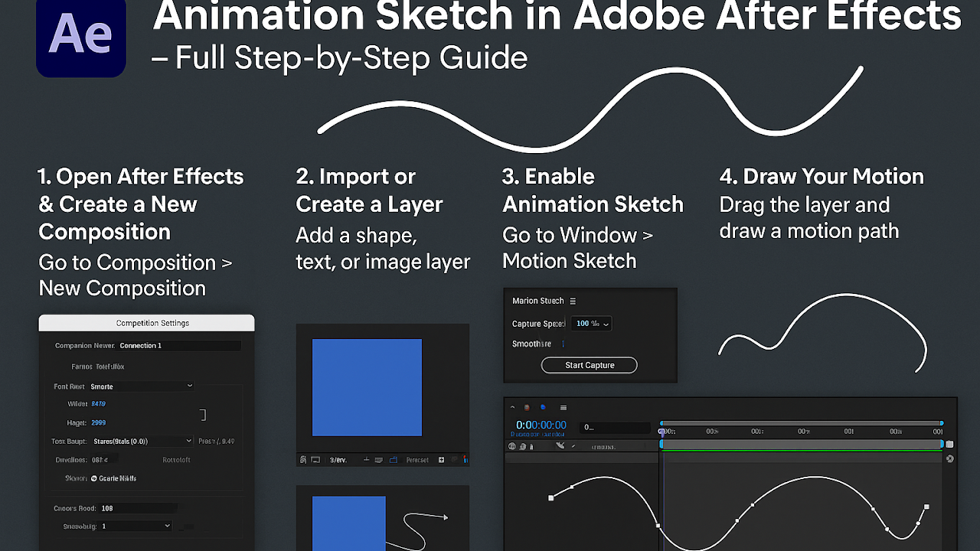The width and height of the screenshot is (980, 551).
Task: Toggle the lock icon in timeline columns
Action: click(x=531, y=446)
